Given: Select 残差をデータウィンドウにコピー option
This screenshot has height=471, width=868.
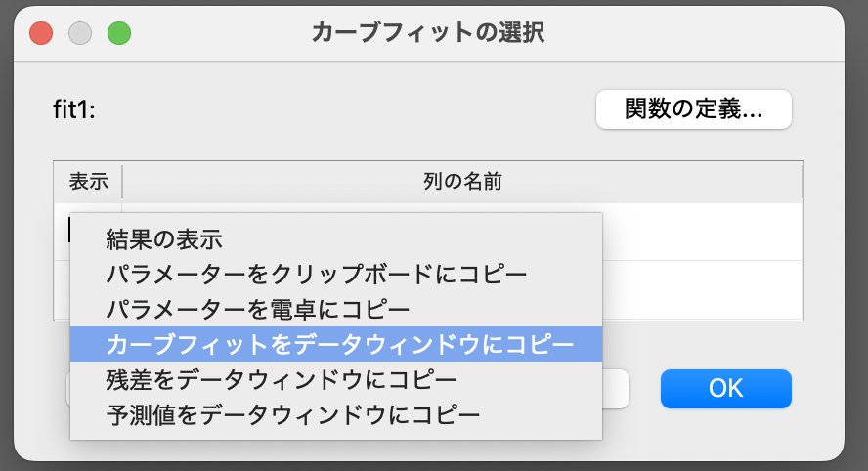Looking at the screenshot, I should coord(282,378).
